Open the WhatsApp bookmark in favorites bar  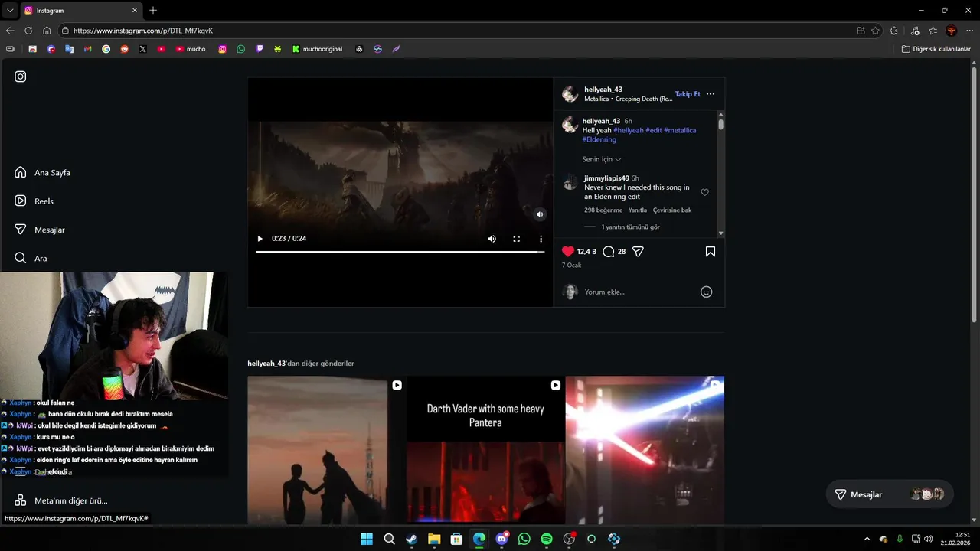coord(240,49)
